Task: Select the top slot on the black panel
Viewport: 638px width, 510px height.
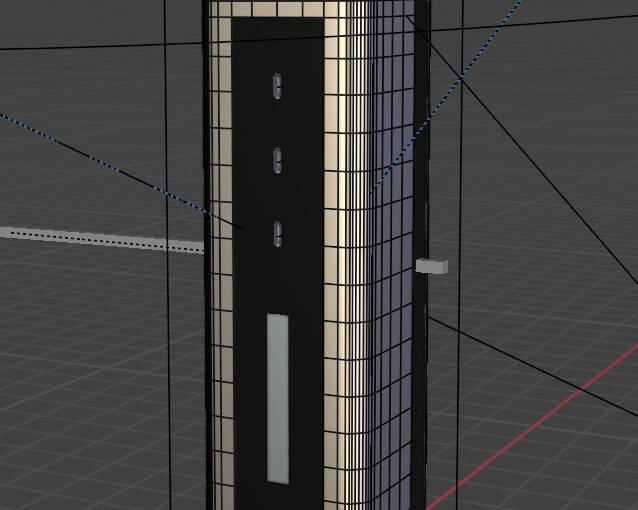Action: click(277, 86)
